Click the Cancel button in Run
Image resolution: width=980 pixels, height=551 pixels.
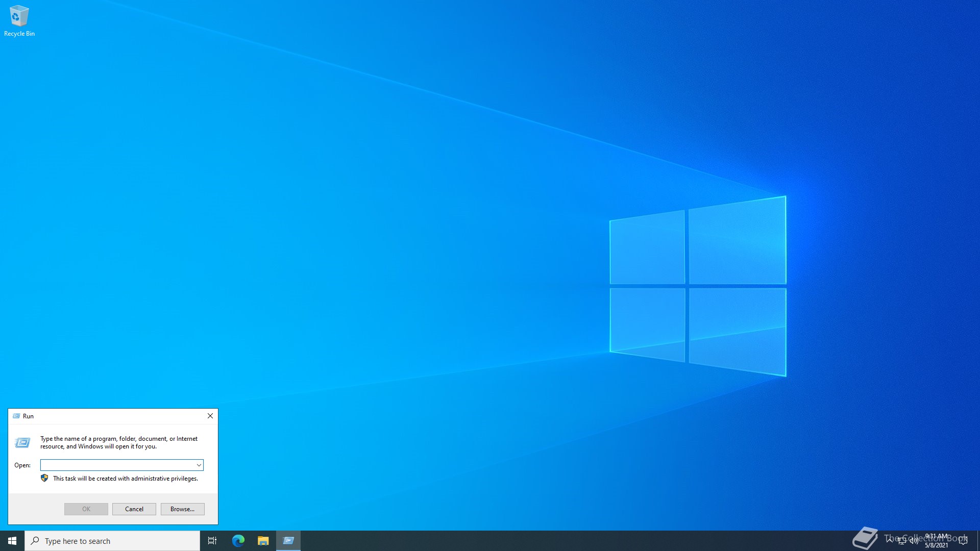(134, 509)
